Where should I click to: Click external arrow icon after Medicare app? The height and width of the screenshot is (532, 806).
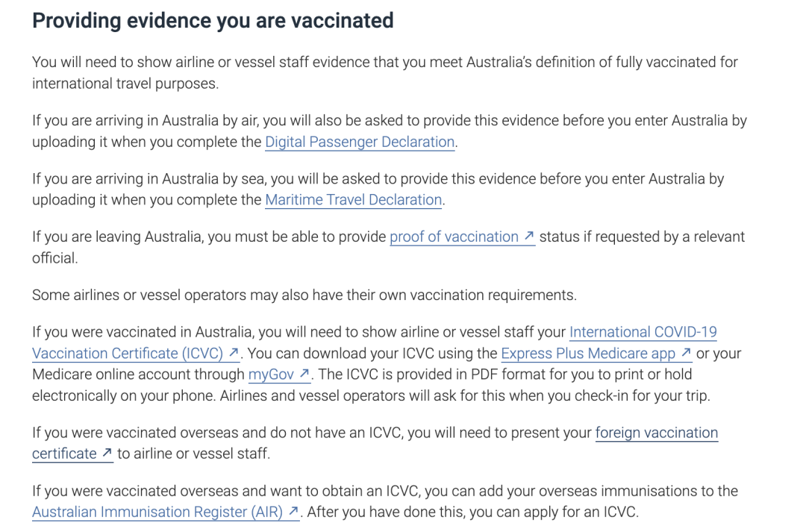tap(686, 353)
